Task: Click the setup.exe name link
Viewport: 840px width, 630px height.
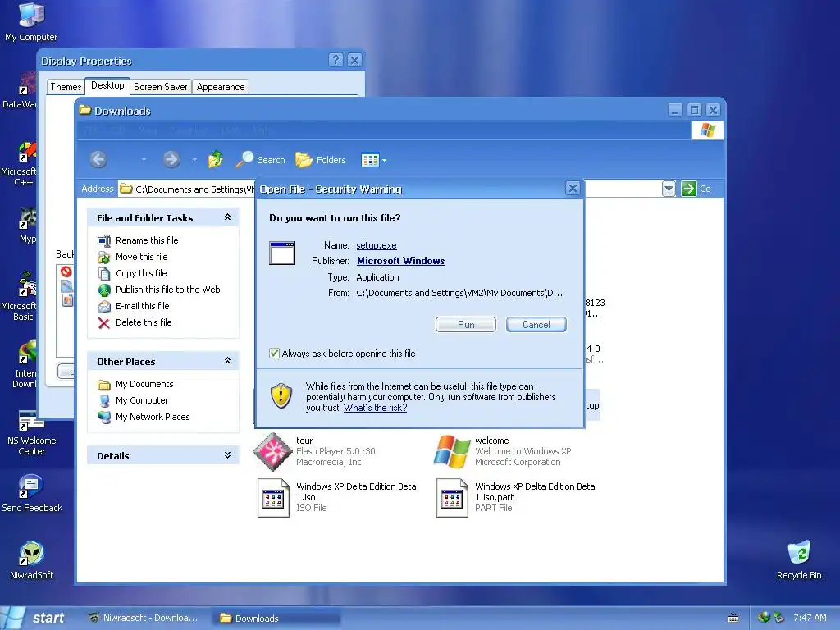Action: click(377, 245)
